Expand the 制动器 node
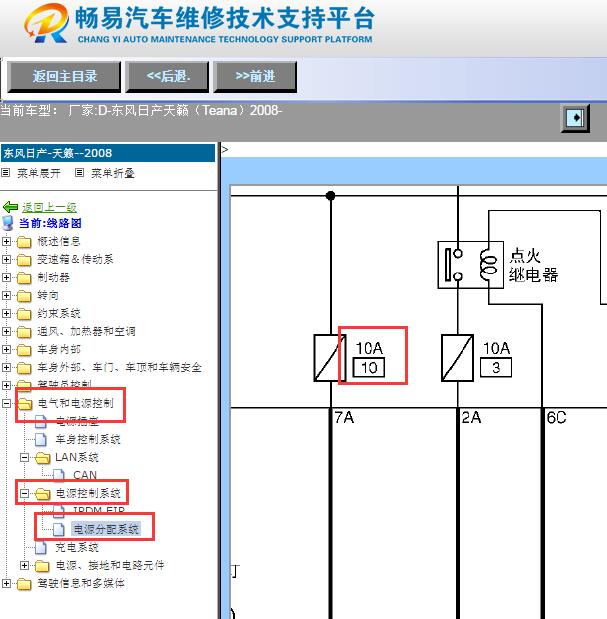This screenshot has height=619, width=607. click(x=6, y=278)
